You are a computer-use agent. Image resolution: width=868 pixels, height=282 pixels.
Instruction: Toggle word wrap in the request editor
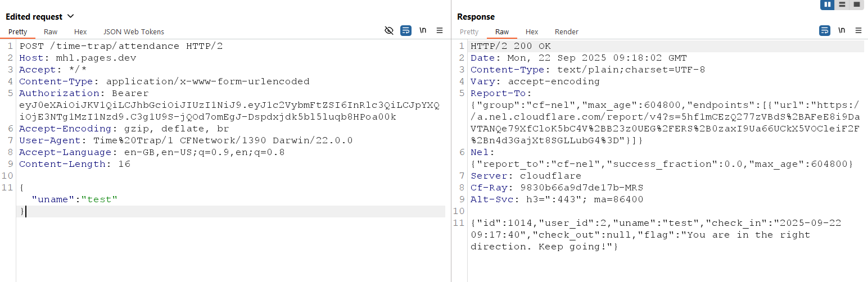[406, 30]
